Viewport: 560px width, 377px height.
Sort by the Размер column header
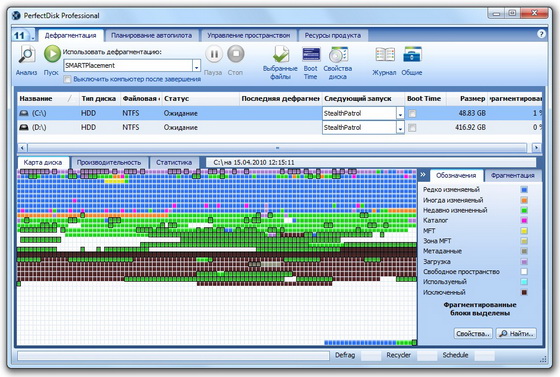pyautogui.click(x=467, y=99)
